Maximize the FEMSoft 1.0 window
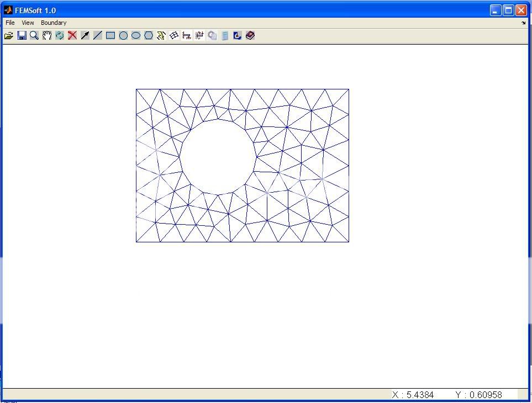This screenshot has width=532, height=403. click(x=508, y=10)
